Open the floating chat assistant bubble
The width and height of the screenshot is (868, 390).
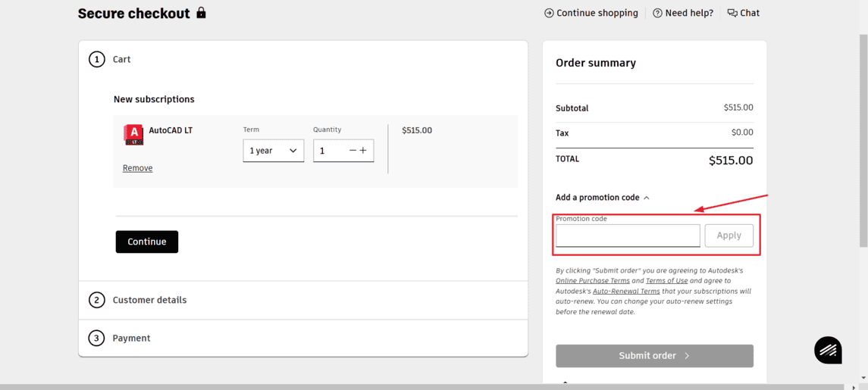[828, 350]
